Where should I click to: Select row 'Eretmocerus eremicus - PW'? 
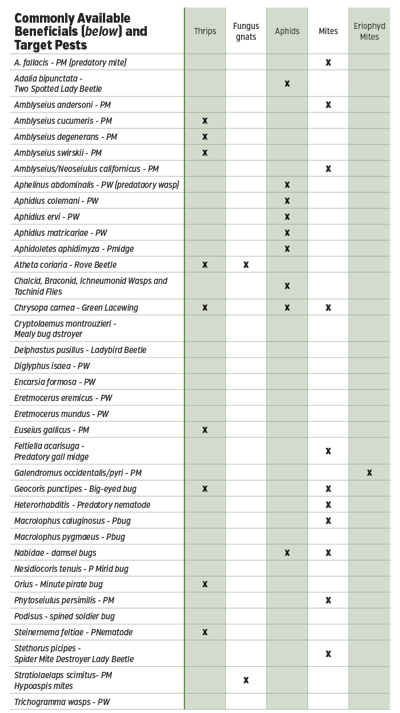click(x=200, y=398)
